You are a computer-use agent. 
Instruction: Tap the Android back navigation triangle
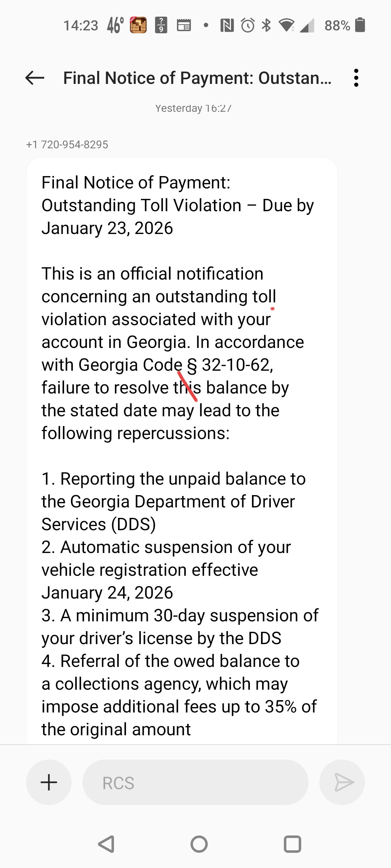pos(106,844)
